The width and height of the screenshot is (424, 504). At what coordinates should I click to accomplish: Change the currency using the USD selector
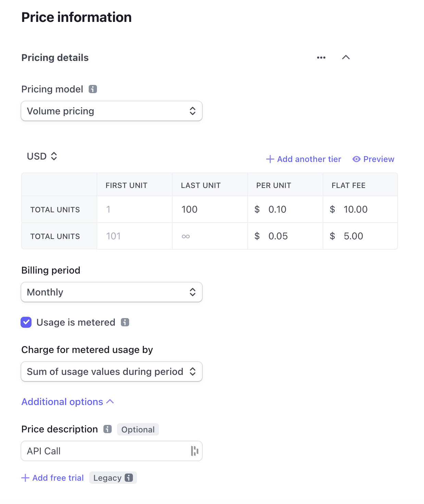point(42,156)
